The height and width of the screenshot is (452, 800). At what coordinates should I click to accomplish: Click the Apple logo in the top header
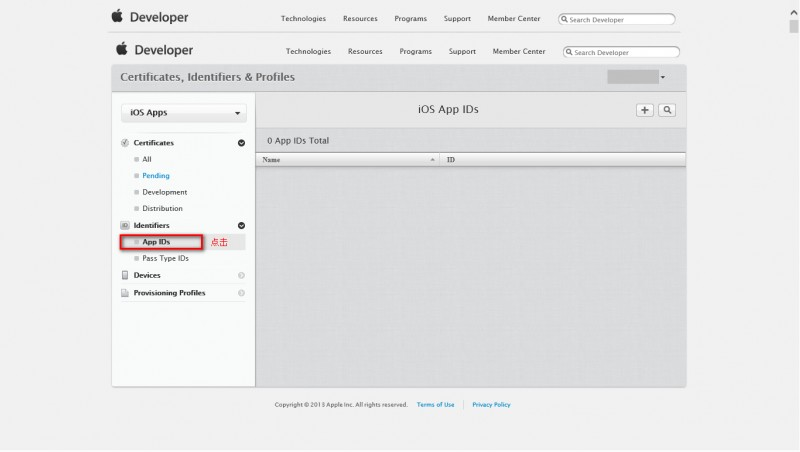click(117, 16)
